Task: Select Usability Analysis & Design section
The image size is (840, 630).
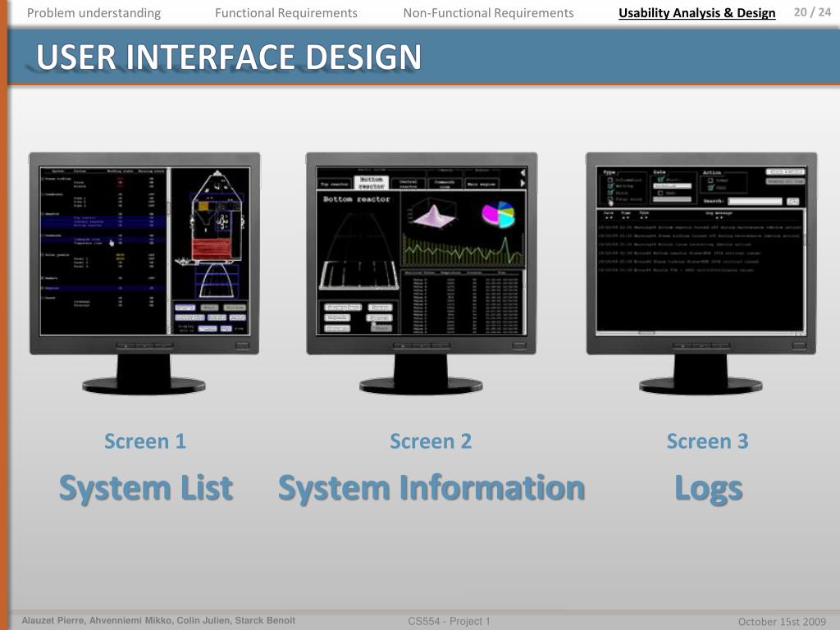Action: (x=697, y=13)
